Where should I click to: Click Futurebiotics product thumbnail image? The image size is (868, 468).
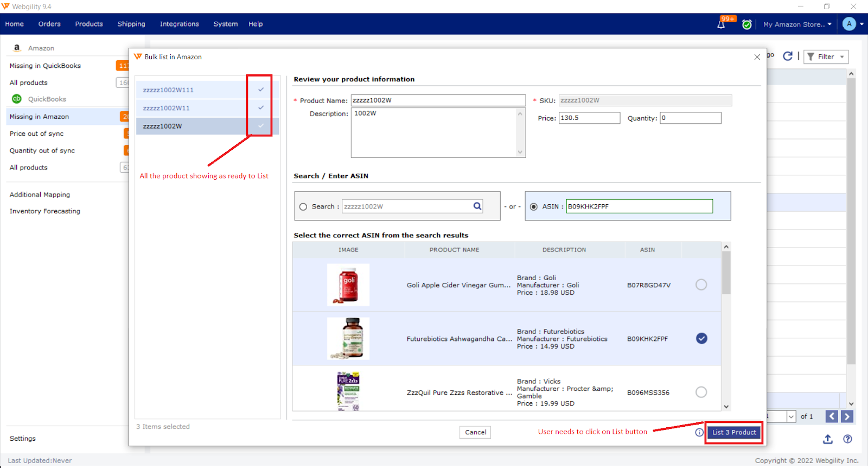point(348,338)
